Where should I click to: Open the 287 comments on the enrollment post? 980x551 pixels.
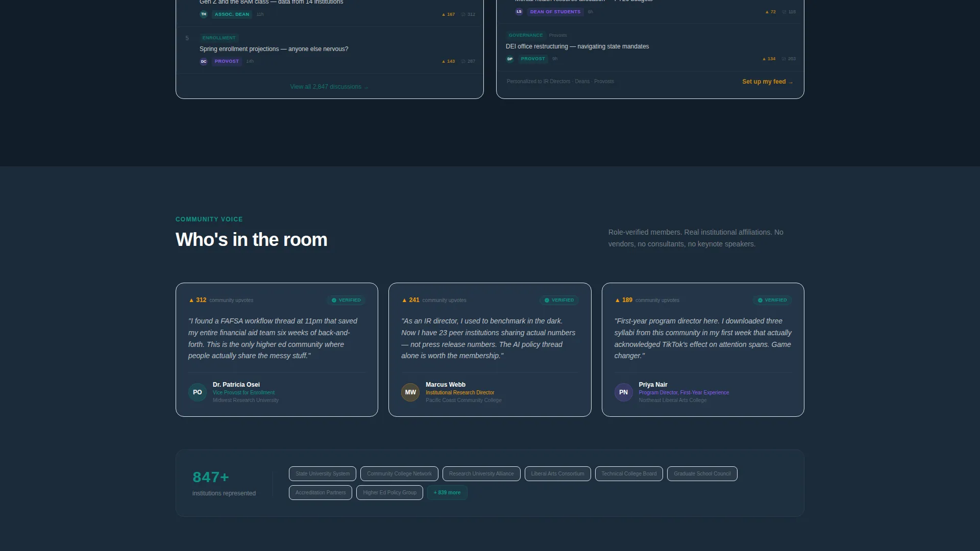(x=468, y=61)
